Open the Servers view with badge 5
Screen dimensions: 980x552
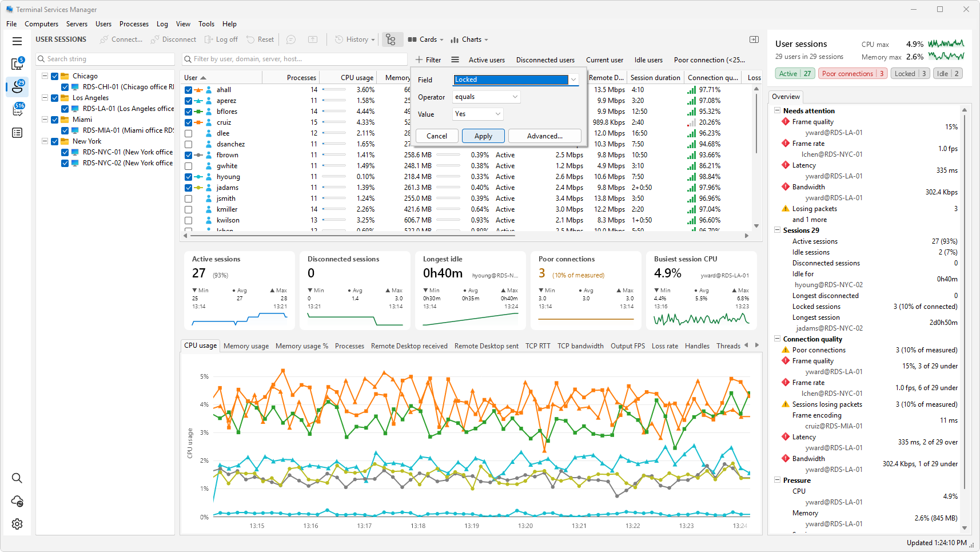click(x=17, y=63)
